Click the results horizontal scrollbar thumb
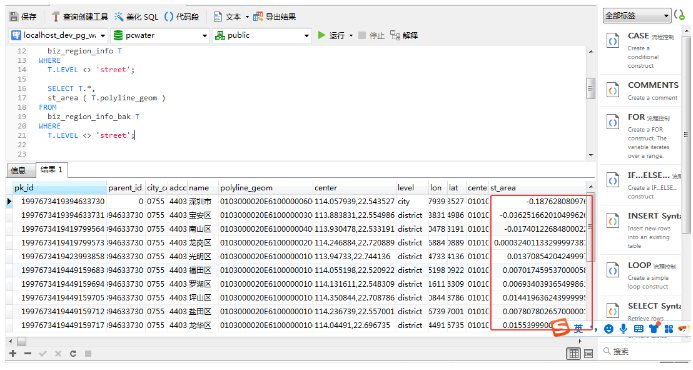 (22, 341)
